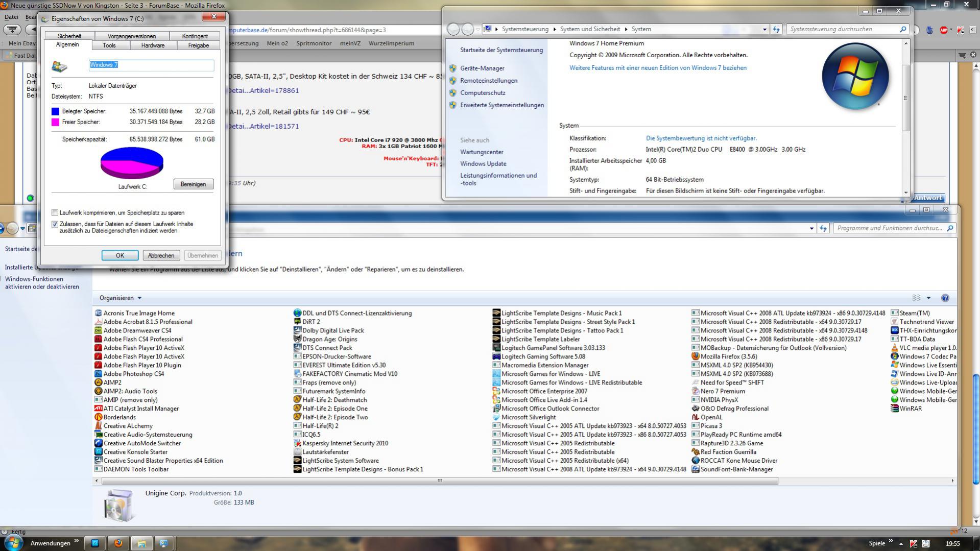Uncheck the file indexing 'Zulassen' checkbox

point(55,224)
